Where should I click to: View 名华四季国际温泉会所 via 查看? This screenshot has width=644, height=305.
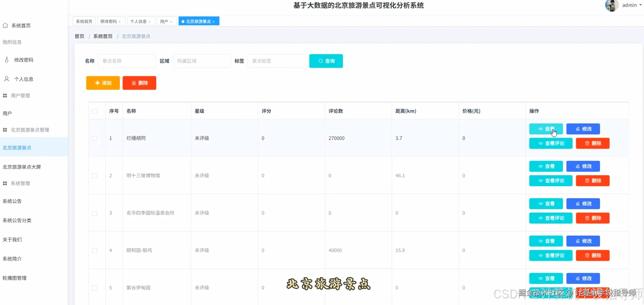(x=546, y=204)
